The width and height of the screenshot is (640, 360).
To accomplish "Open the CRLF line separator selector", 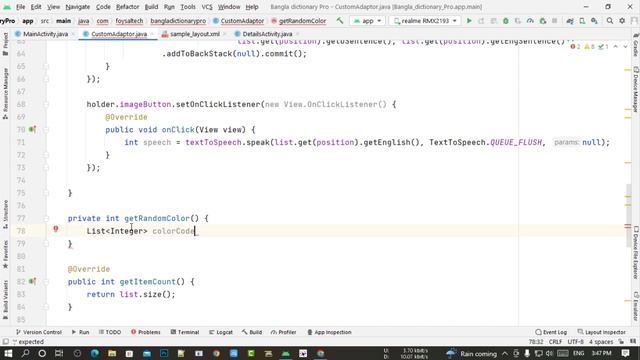I will point(556,342).
